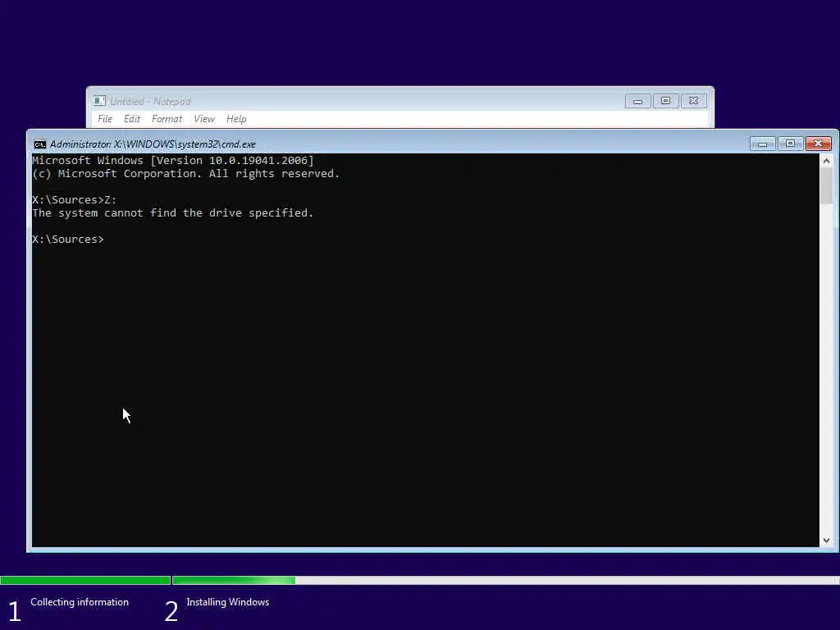The height and width of the screenshot is (630, 840).
Task: Open the Format menu in Notepad
Action: 167,119
